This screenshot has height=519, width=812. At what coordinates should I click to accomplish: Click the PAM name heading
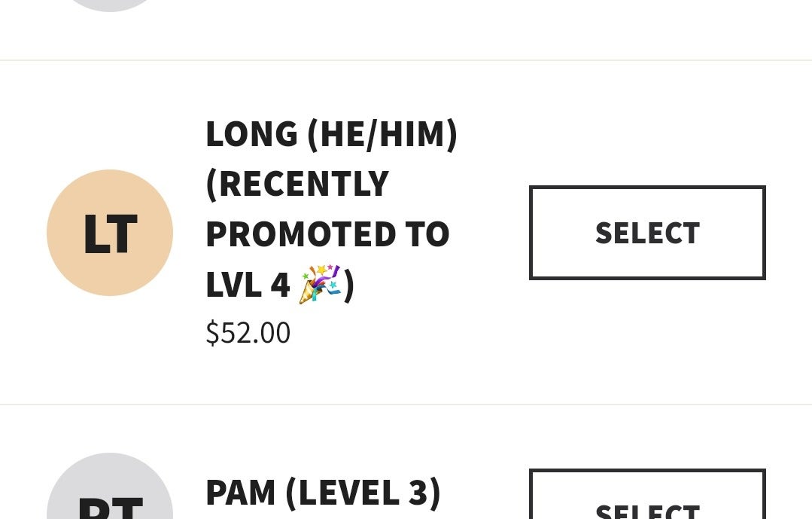(x=240, y=493)
